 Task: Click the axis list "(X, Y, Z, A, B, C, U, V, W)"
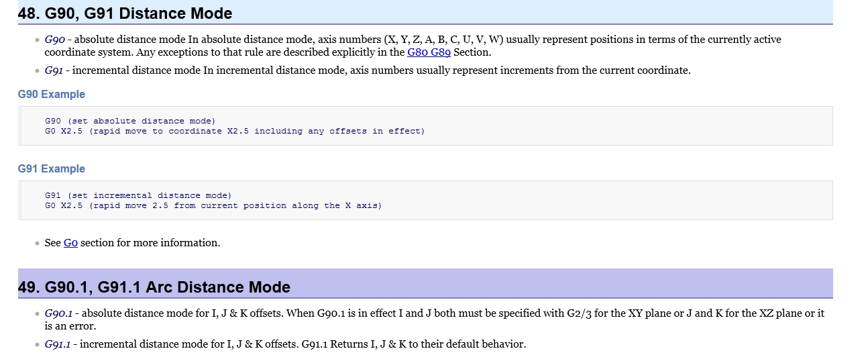click(x=443, y=40)
